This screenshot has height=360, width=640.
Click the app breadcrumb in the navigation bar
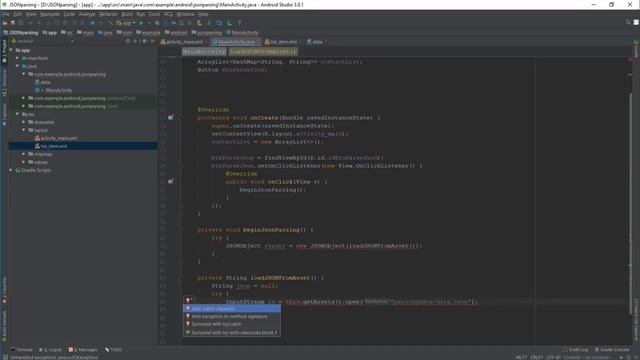point(49,33)
